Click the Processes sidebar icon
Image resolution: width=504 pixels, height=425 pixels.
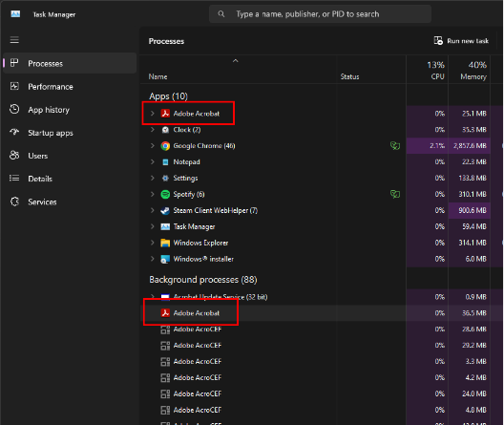pyautogui.click(x=14, y=63)
